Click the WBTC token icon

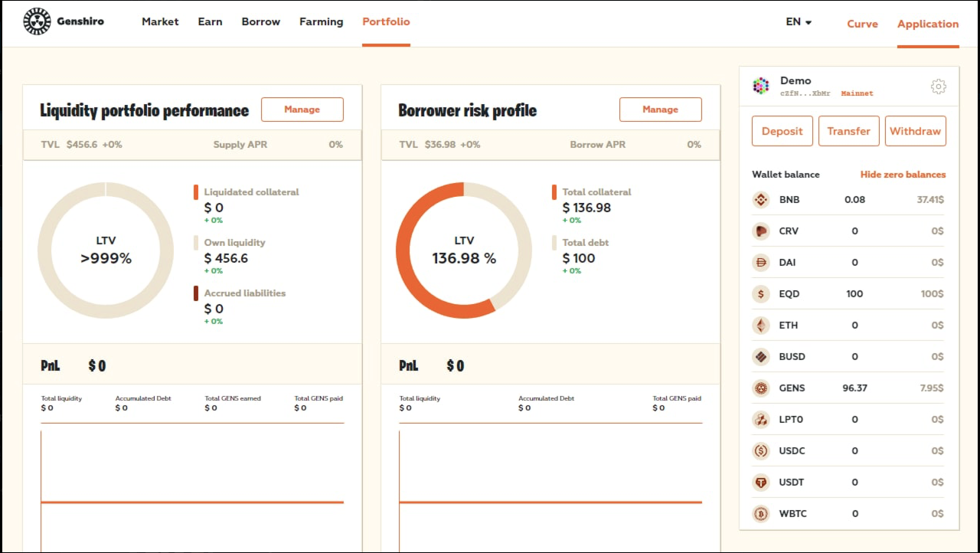760,514
